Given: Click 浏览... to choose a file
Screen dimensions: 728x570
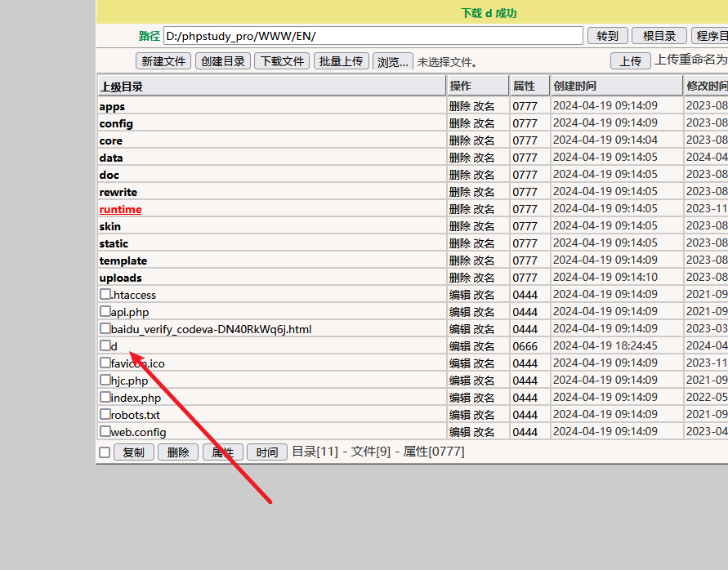Looking at the screenshot, I should click(392, 61).
